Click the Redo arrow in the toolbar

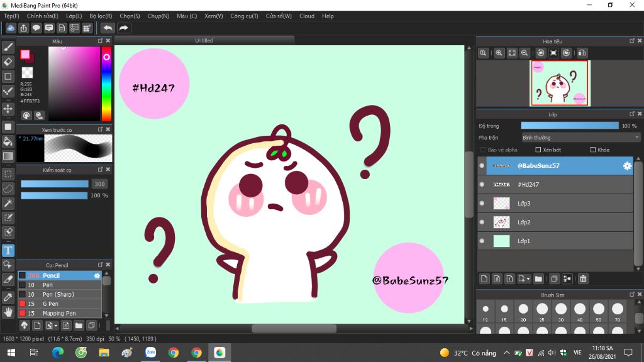click(123, 28)
